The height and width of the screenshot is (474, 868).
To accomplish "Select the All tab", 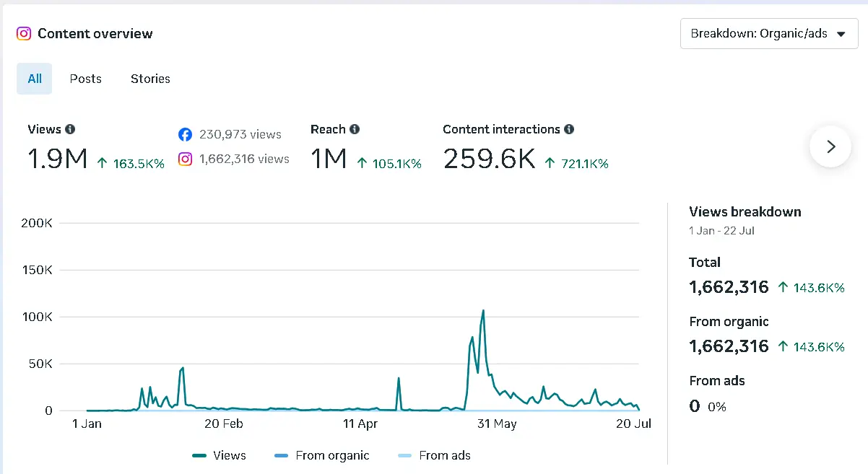I will click(x=35, y=79).
